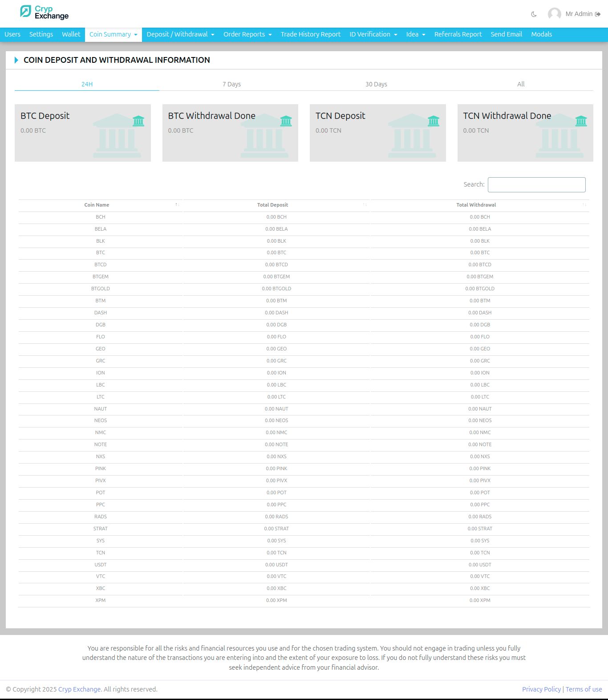
Task: Click bank icon on TCN Withdrawal Done card
Action: pos(581,121)
